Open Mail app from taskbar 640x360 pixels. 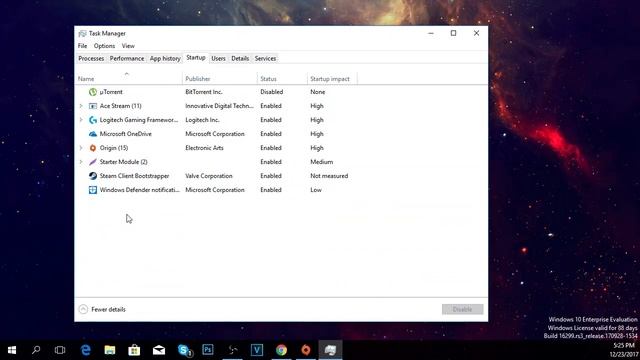coord(159,350)
